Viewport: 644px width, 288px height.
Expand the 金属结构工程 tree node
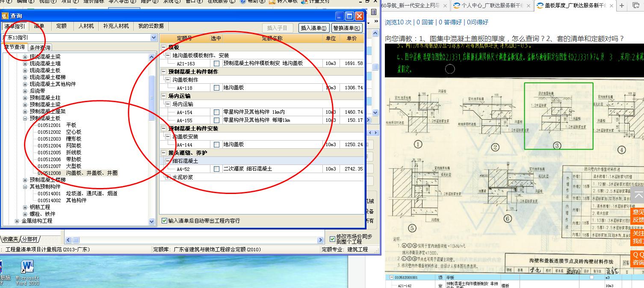pos(17,221)
